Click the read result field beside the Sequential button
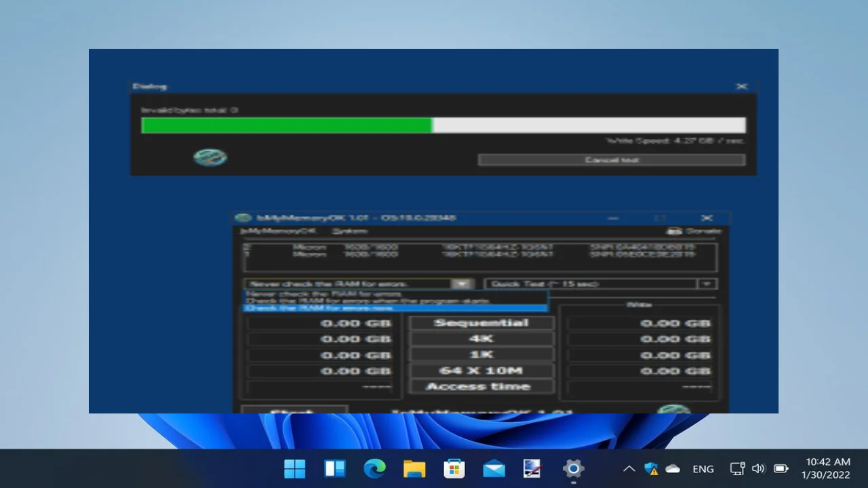Screen dimensions: 868x488 coord(320,323)
